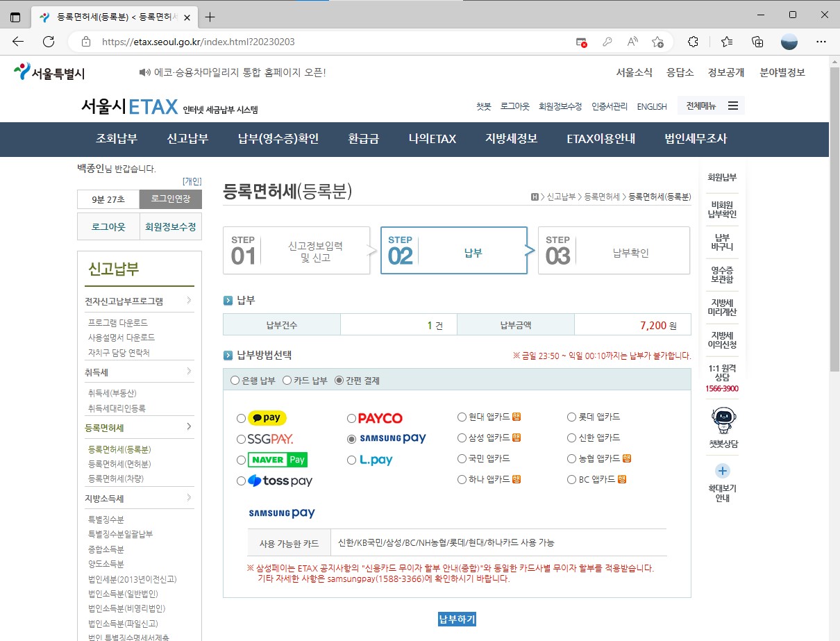Open 납부(영수증)확인 main menu
The height and width of the screenshot is (641, 840).
[278, 139]
